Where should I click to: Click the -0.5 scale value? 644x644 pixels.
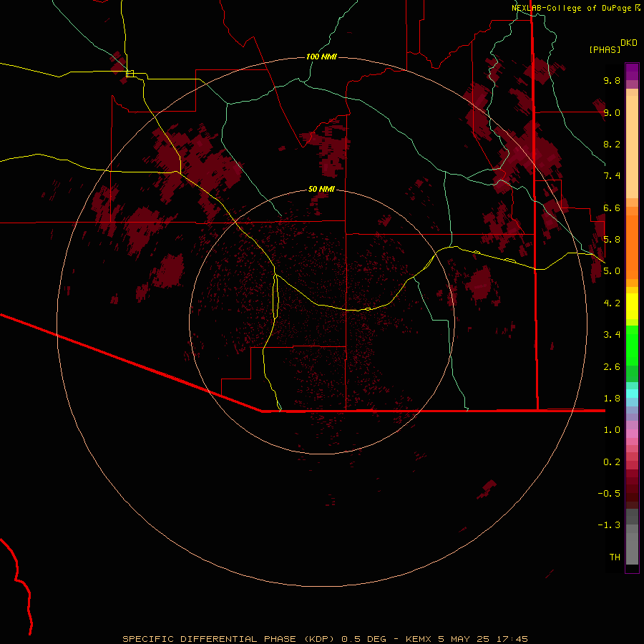coord(609,494)
